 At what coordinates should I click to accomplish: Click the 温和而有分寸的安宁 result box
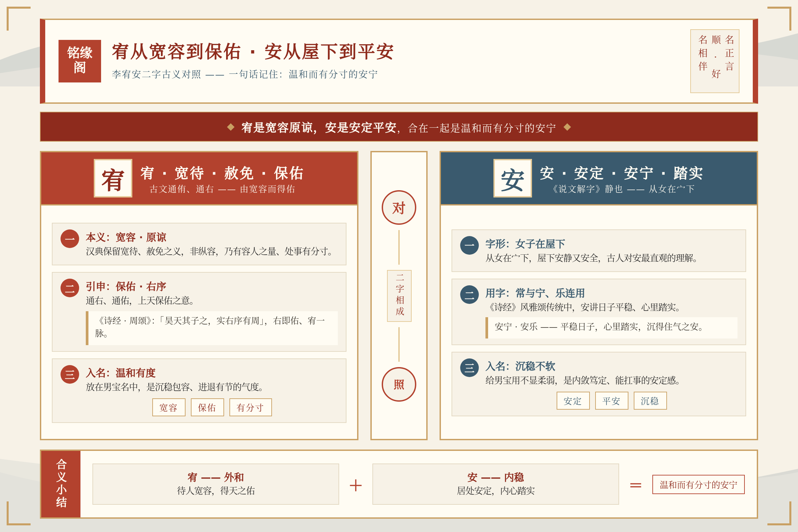coord(698,484)
